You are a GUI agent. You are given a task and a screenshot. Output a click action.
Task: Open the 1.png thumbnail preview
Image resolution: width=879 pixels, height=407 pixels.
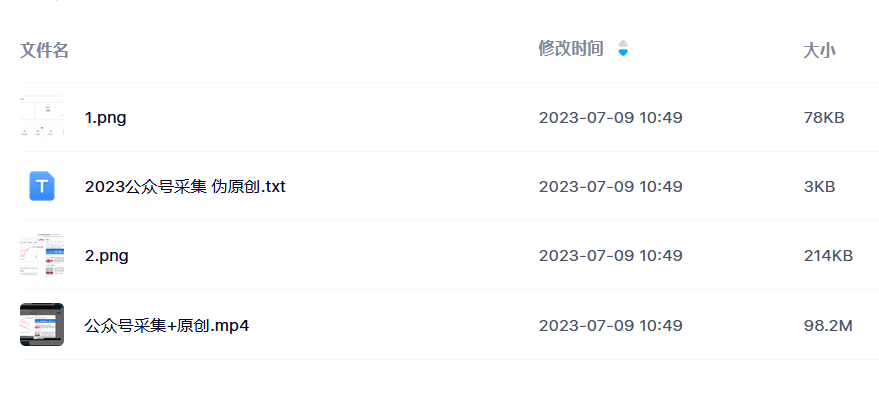coord(42,117)
